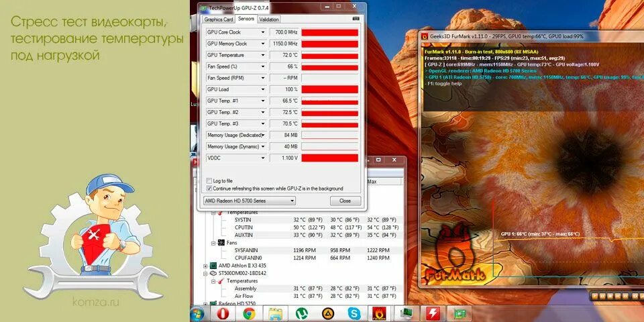This screenshot has height=322, width=644.
Task: Click the AMD Athlon II X3 435 processor icon
Action: coord(213,266)
